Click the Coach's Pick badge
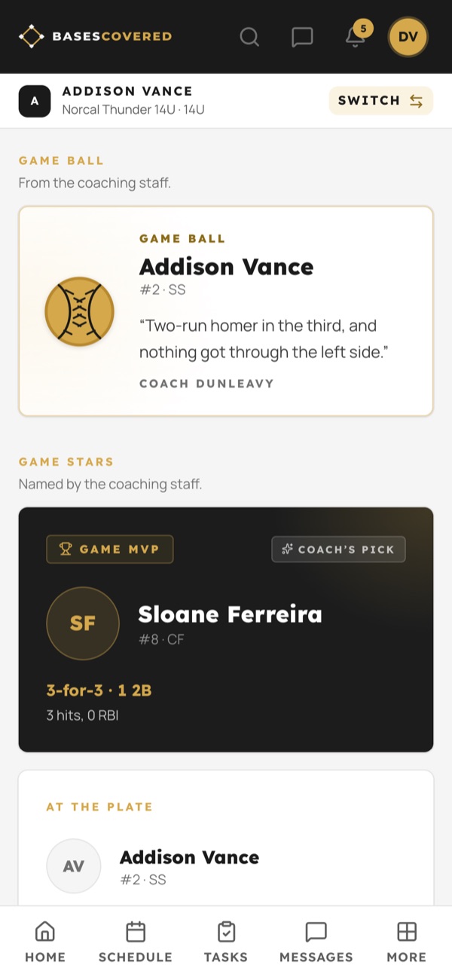The width and height of the screenshot is (452, 980). [338, 550]
